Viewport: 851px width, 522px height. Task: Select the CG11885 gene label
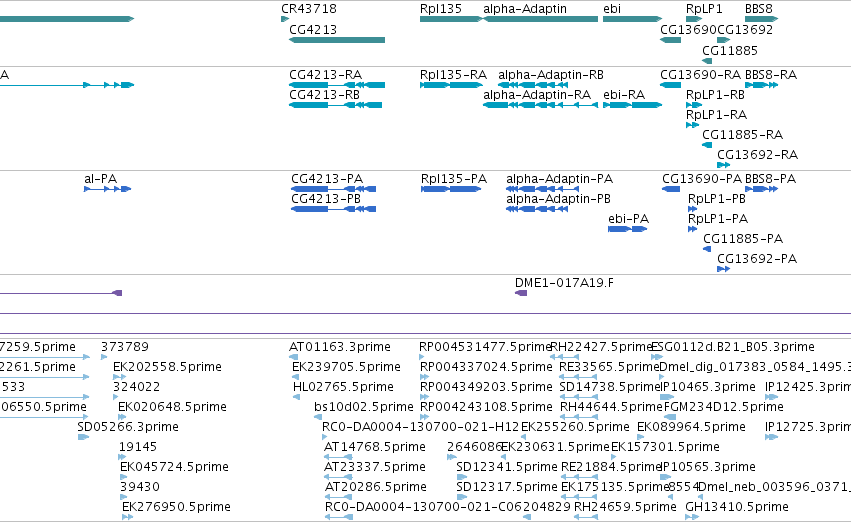tap(730, 51)
